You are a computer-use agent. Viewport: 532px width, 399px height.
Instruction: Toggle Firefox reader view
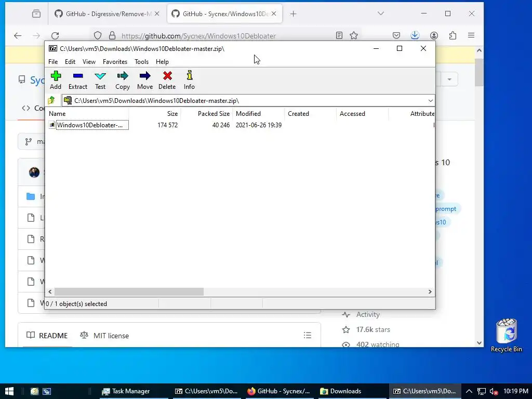[x=339, y=36]
